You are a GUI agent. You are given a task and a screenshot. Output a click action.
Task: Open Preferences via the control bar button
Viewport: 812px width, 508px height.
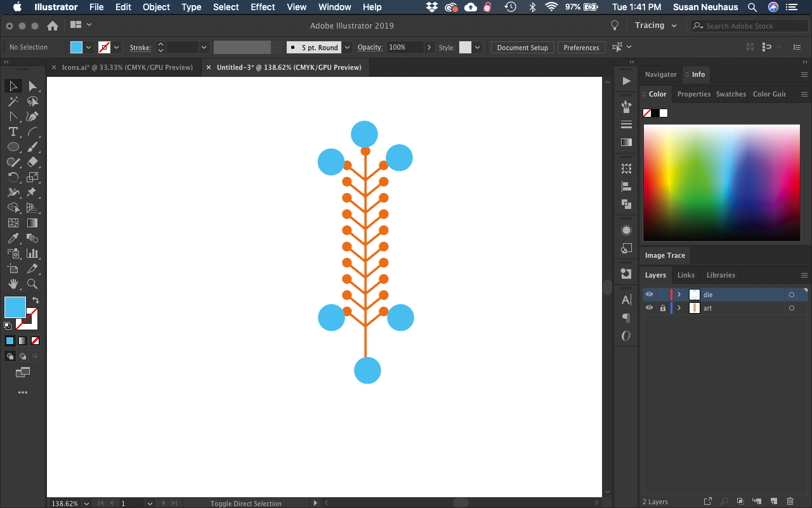pyautogui.click(x=581, y=47)
